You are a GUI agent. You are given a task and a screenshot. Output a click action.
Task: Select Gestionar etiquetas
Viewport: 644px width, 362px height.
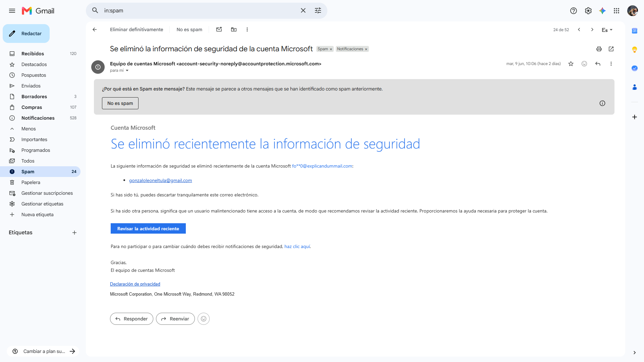(x=40, y=204)
